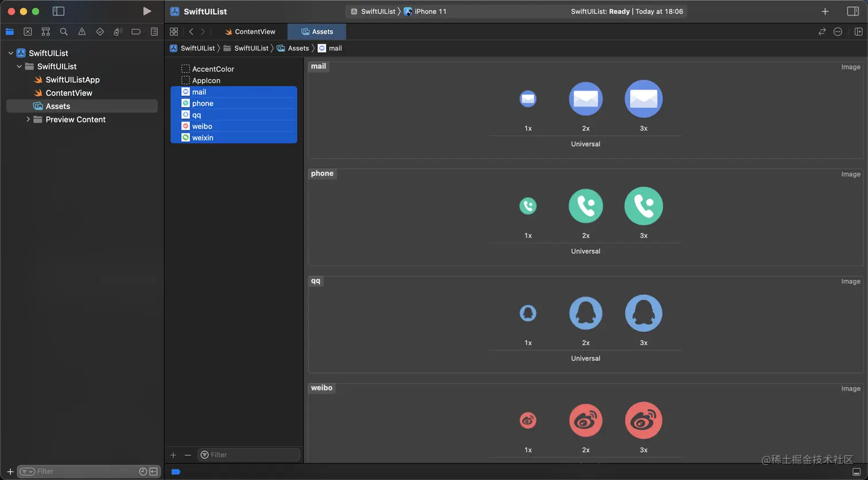The height and width of the screenshot is (480, 868).
Task: Toggle the debug area at bottom right
Action: point(857,471)
